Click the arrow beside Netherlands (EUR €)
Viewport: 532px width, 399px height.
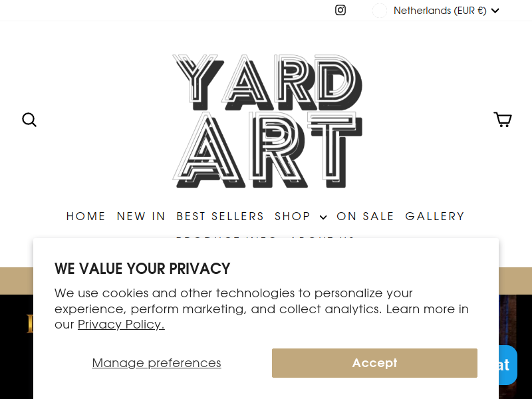click(495, 11)
